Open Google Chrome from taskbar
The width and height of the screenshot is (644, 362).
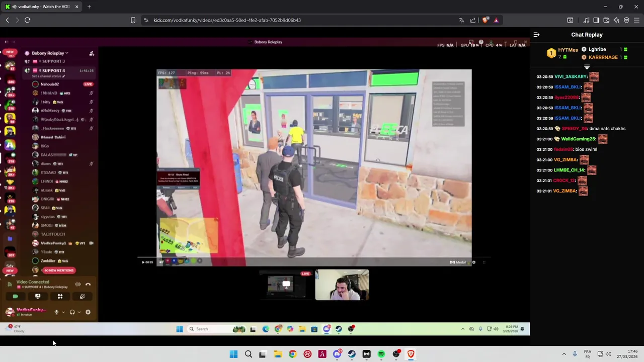click(x=292, y=354)
